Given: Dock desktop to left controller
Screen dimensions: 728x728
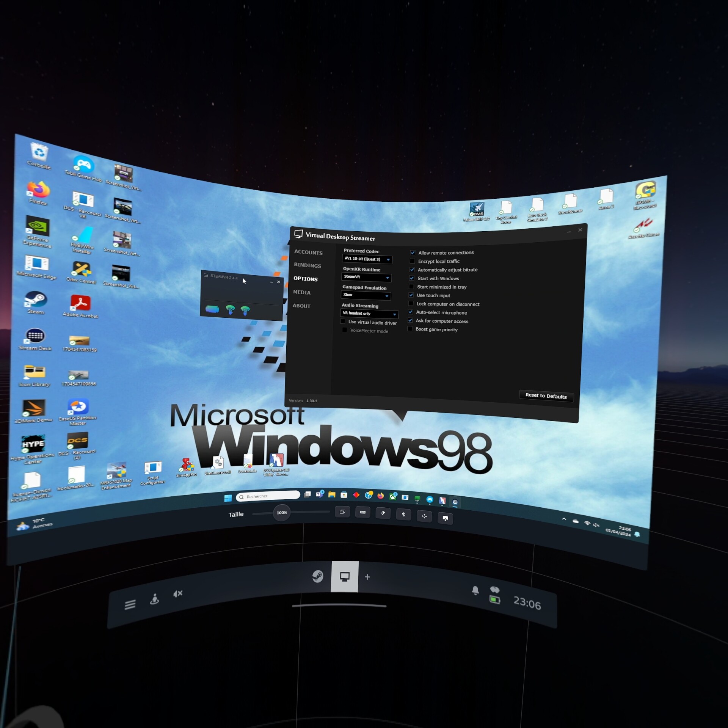Looking at the screenshot, I should (x=383, y=513).
